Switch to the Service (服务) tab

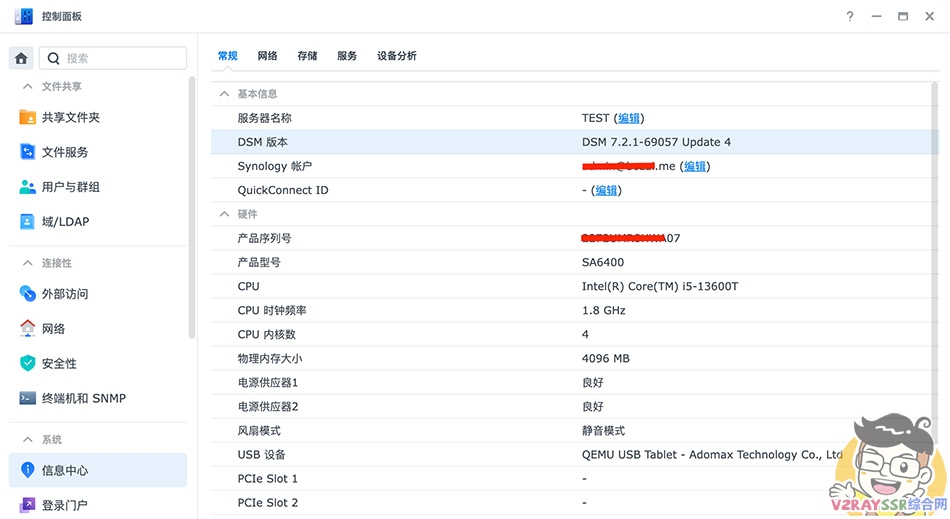pos(347,56)
